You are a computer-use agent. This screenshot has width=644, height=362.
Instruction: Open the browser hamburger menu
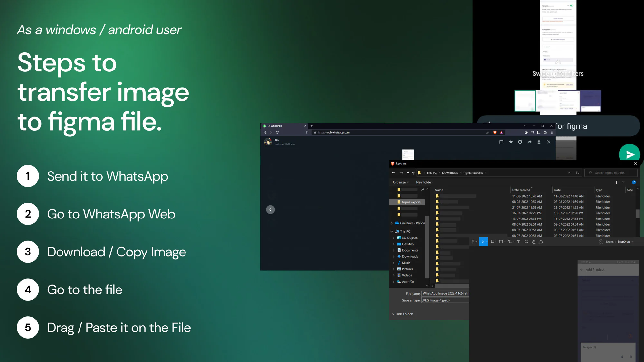[x=551, y=132]
